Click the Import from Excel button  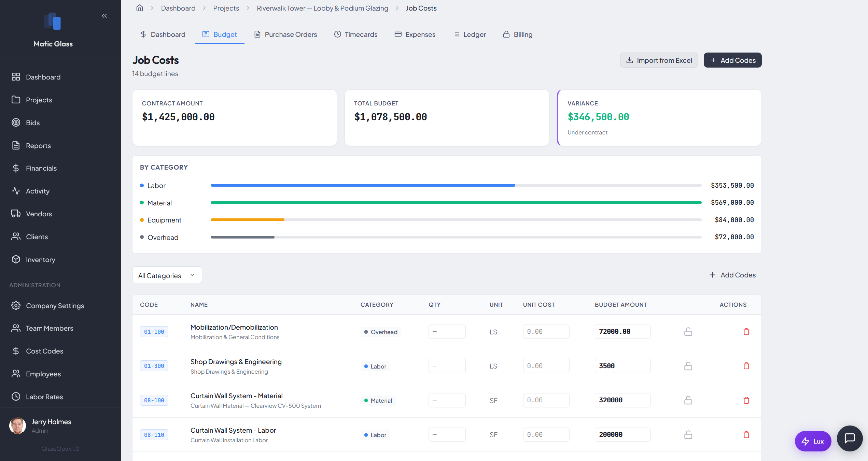pos(659,60)
